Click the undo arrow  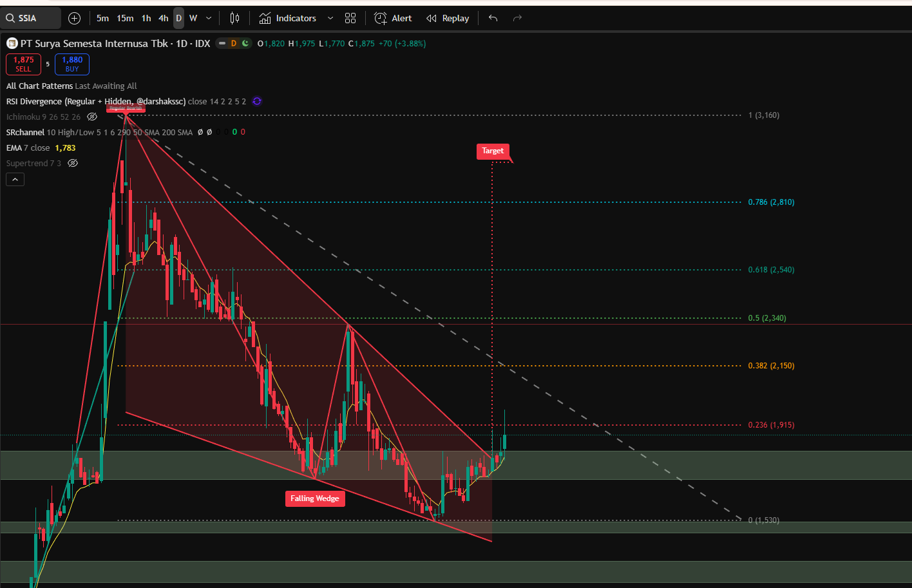tap(493, 18)
